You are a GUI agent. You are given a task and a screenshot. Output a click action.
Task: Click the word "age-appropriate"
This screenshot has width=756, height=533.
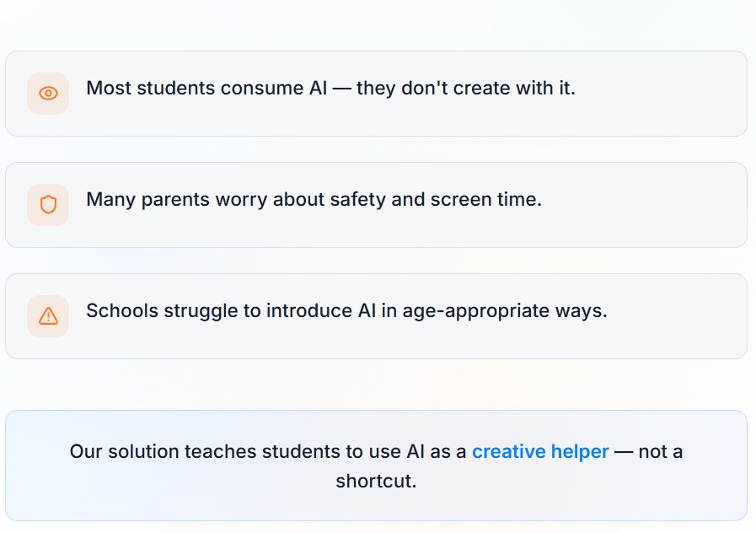475,311
